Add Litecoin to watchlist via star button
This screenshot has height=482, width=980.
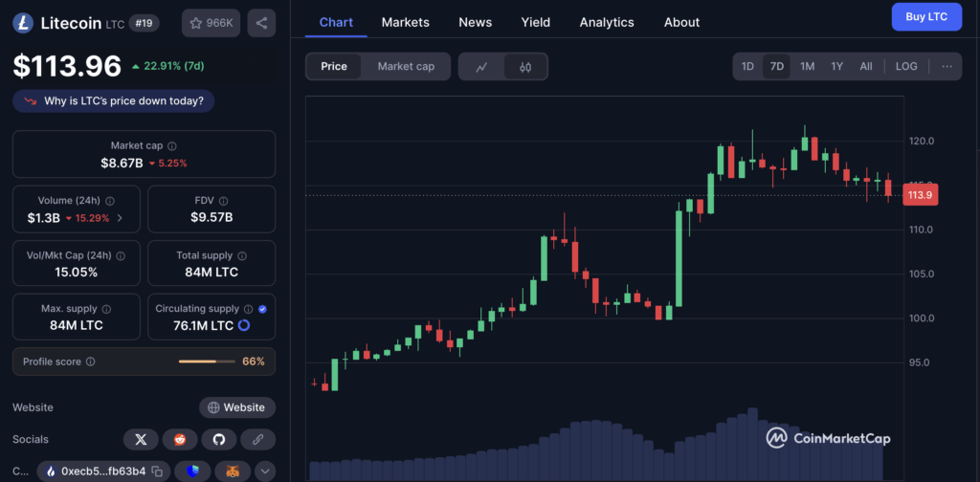pyautogui.click(x=212, y=23)
